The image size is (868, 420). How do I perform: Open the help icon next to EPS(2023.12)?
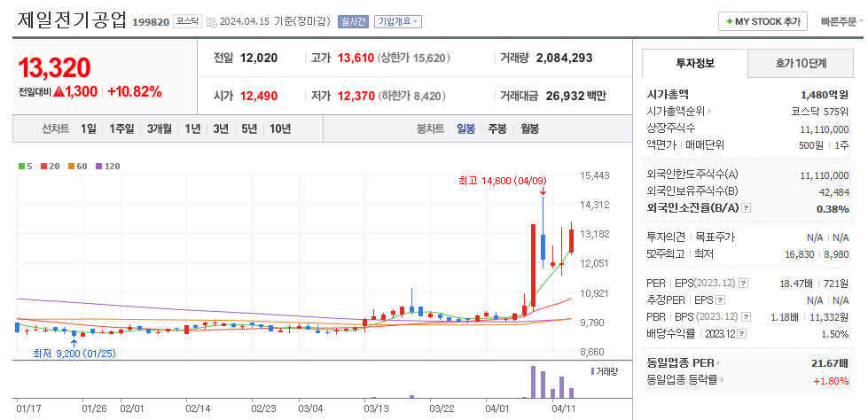pyautogui.click(x=744, y=283)
